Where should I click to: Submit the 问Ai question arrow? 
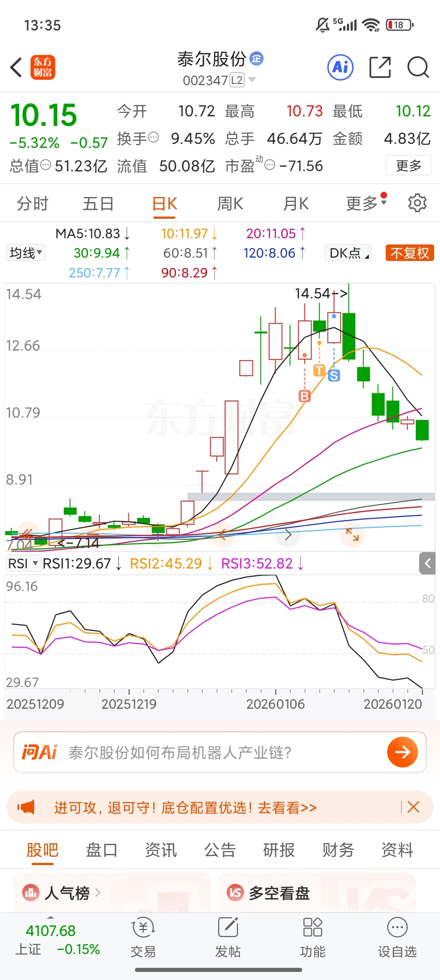402,752
